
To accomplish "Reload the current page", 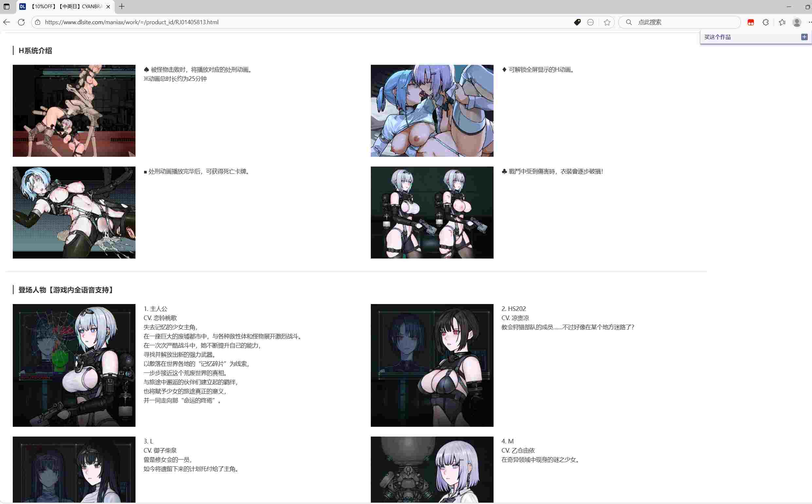I will tap(21, 22).
